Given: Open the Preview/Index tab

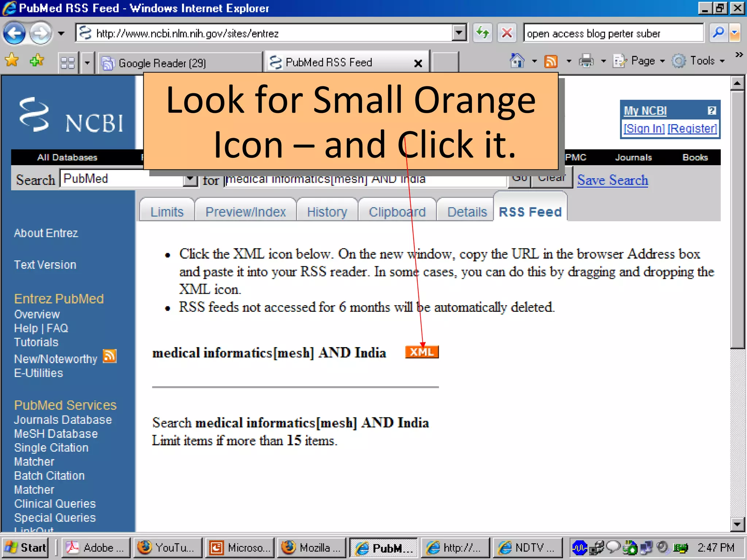Looking at the screenshot, I should [x=245, y=211].
